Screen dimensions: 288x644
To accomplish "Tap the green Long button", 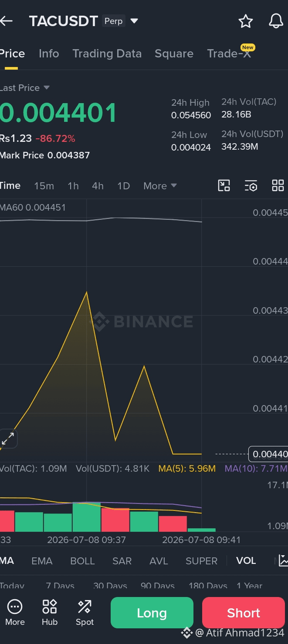I will [152, 613].
